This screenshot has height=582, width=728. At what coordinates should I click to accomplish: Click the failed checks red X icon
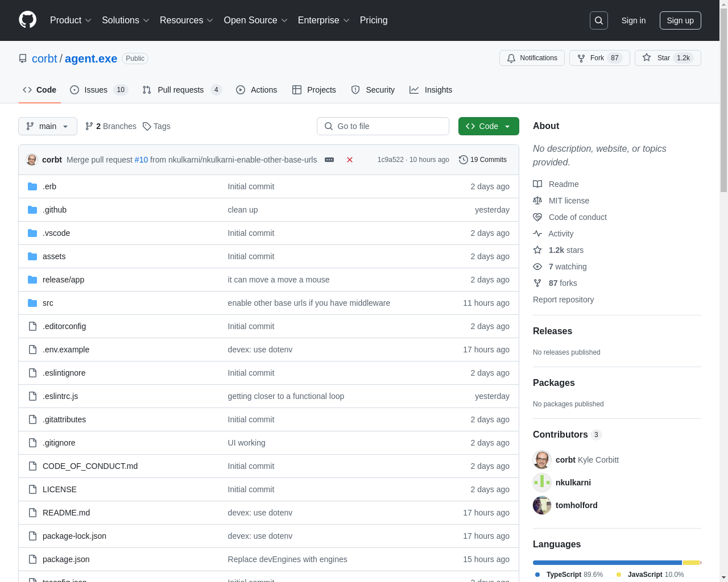(x=350, y=160)
